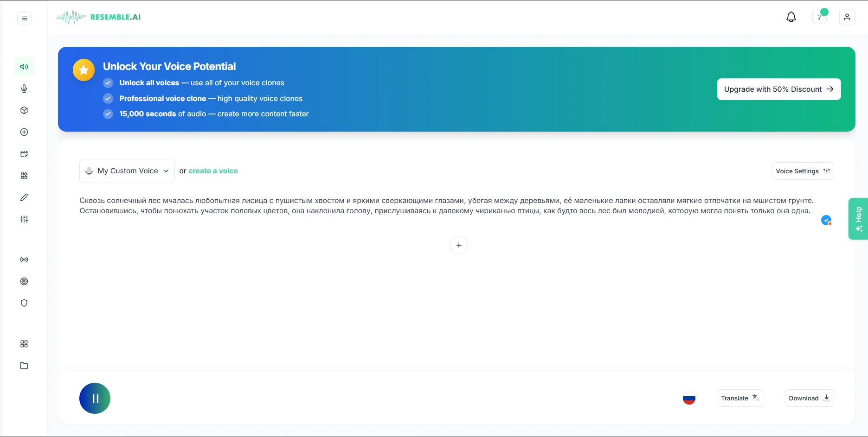The height and width of the screenshot is (437, 868).
Task: Open the cube sidebar icon
Action: (24, 110)
